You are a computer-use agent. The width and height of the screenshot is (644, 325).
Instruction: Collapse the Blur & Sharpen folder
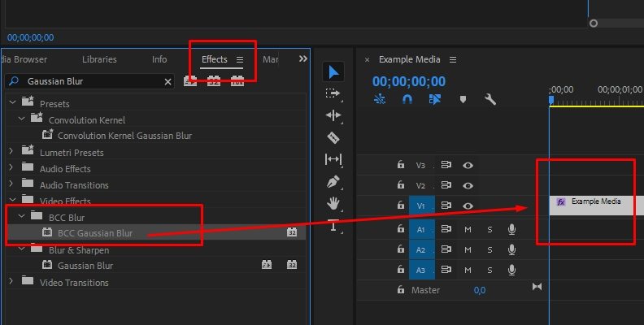pos(22,249)
